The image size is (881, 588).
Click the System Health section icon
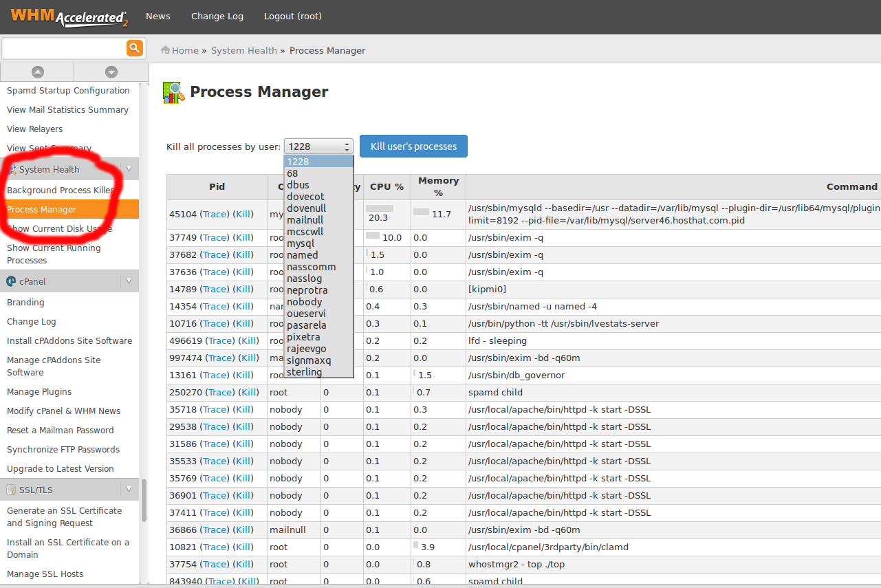point(11,168)
